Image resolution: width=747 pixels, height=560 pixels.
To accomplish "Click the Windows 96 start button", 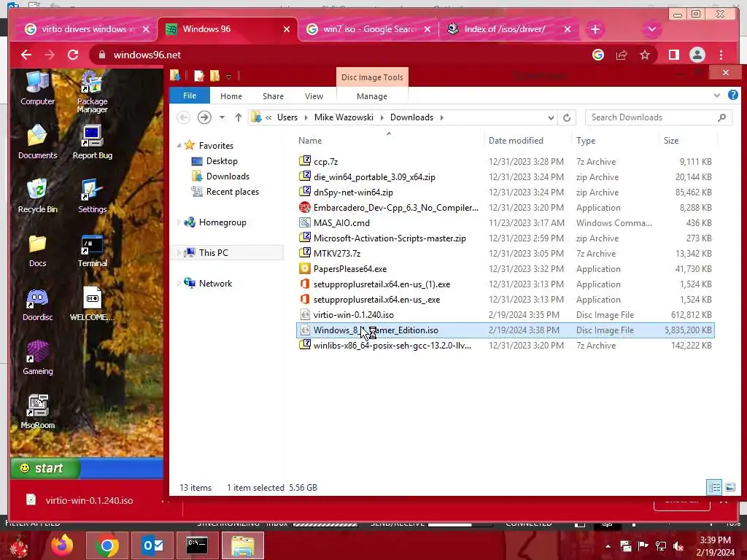I will [x=45, y=468].
